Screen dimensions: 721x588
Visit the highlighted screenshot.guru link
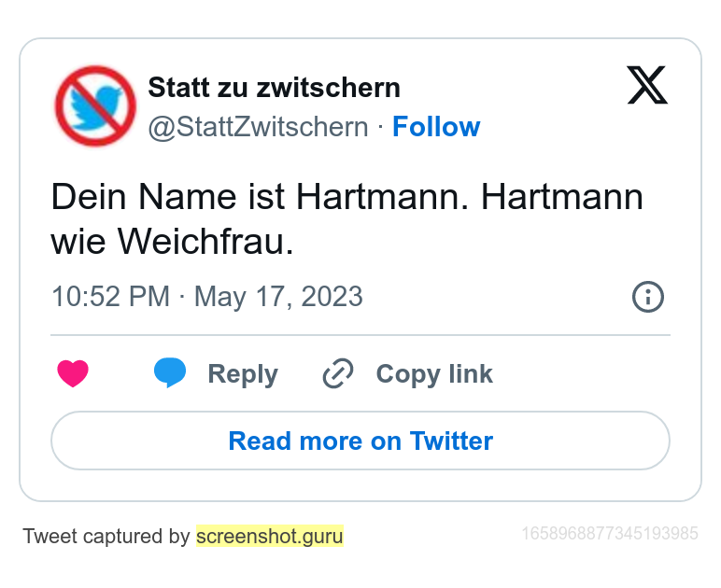pyautogui.click(x=270, y=536)
